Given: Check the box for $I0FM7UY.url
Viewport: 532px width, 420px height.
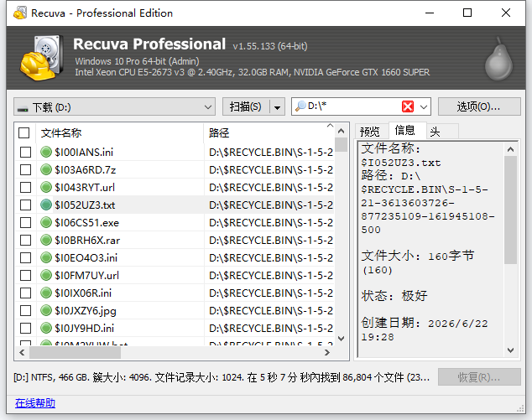Looking at the screenshot, I should click(x=25, y=276).
